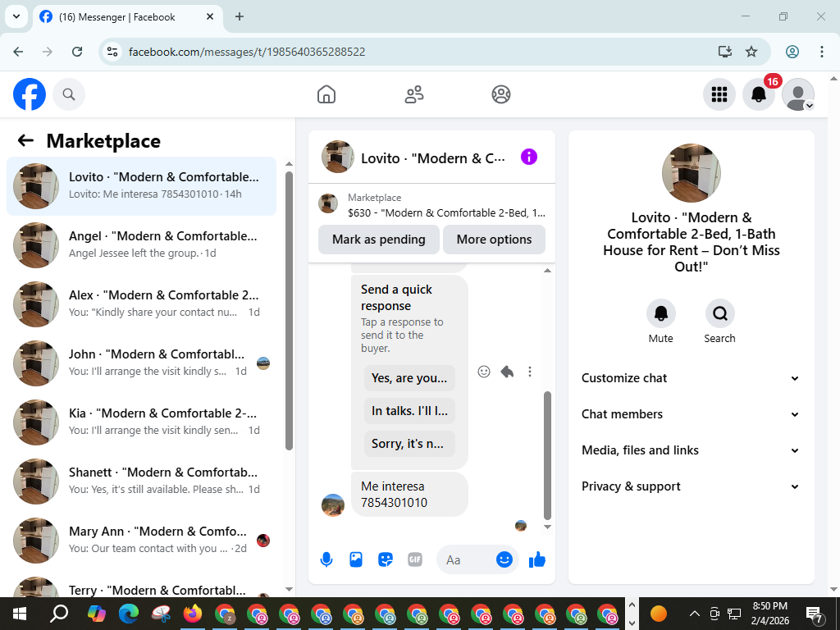Open Shanett conversation in the list

click(141, 481)
